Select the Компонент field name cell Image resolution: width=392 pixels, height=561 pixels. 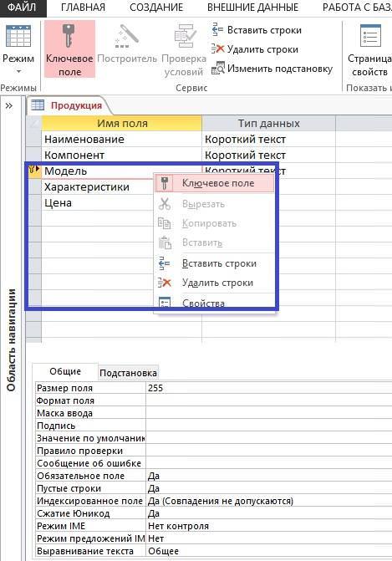[121, 155]
